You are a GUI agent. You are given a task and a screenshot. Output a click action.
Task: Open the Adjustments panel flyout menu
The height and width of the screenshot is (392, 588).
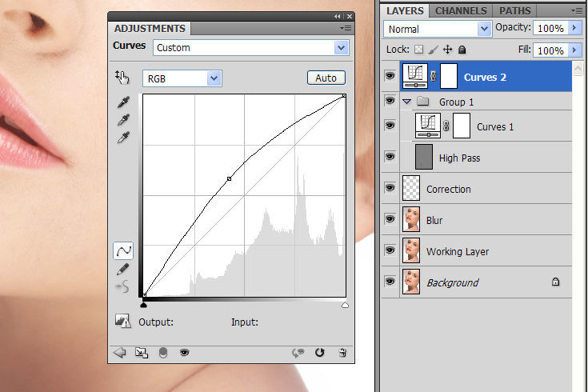346,29
